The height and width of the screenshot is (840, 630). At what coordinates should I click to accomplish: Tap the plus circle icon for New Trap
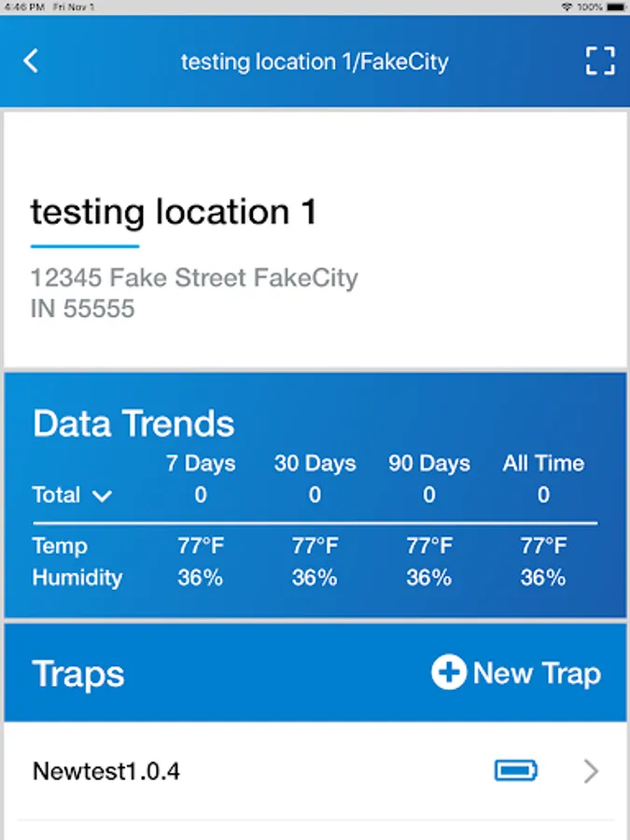448,673
